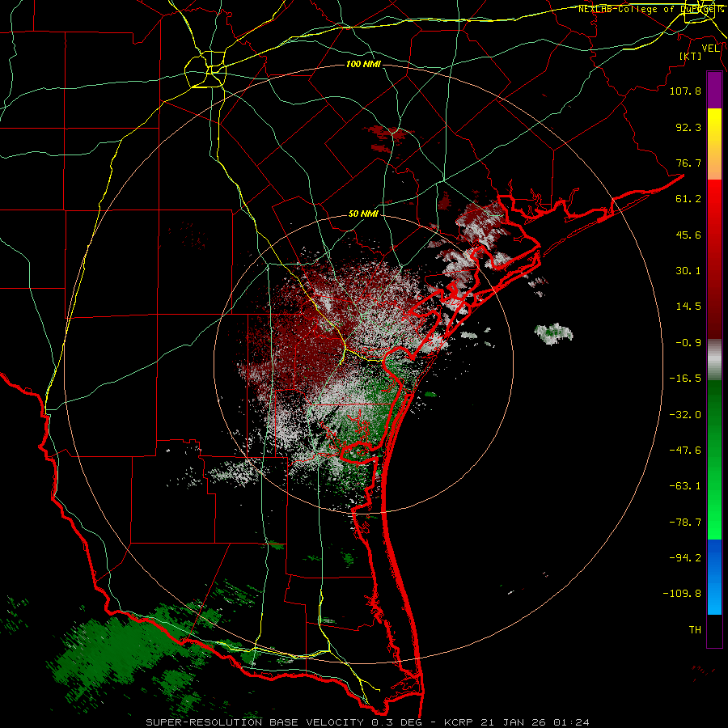
Task: Click the 61.2 velocity scale value
Action: point(688,199)
